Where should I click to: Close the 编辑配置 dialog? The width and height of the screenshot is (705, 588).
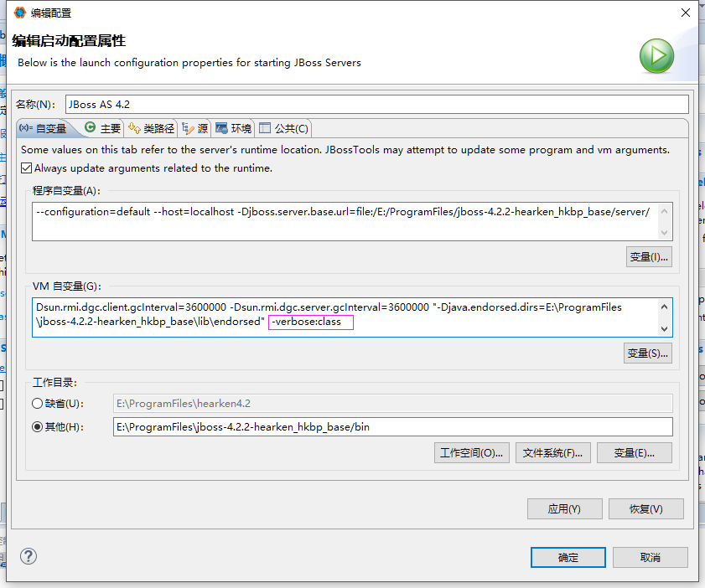(685, 13)
